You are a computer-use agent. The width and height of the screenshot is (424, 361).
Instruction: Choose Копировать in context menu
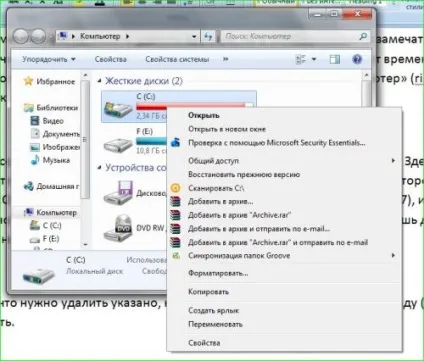208,292
